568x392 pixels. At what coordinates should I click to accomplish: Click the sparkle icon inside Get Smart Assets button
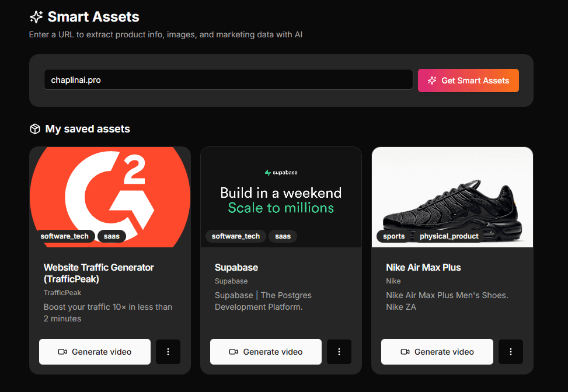(x=433, y=80)
